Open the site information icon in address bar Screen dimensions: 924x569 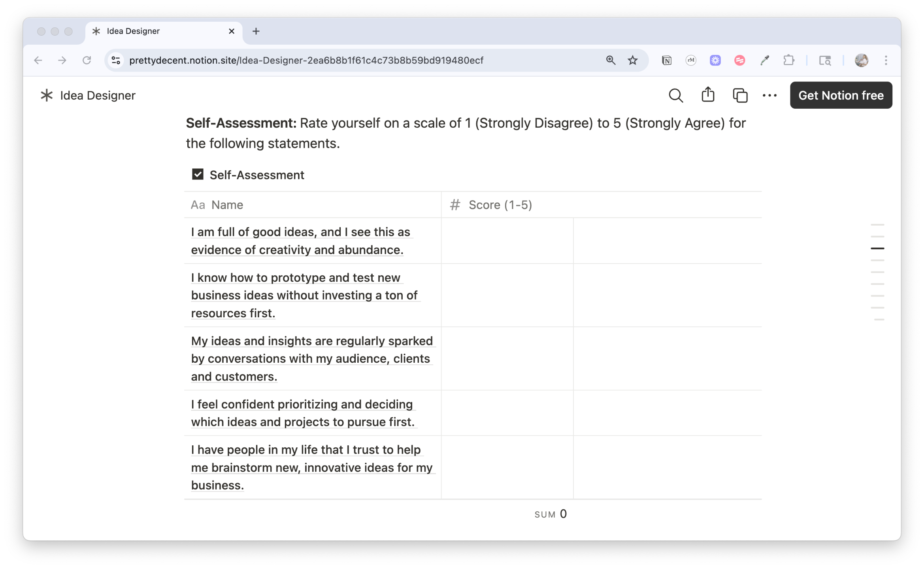pyautogui.click(x=116, y=60)
